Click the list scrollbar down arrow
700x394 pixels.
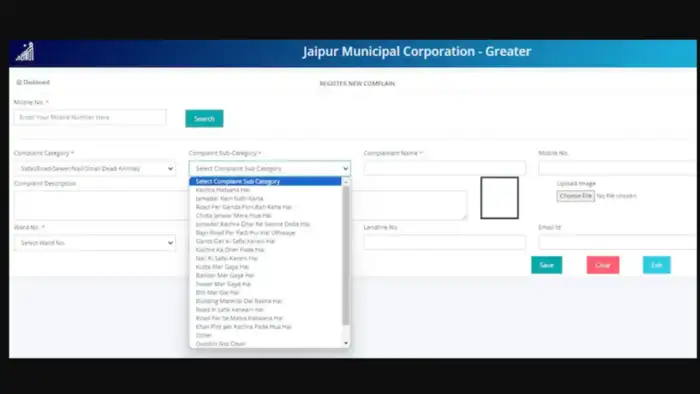click(x=346, y=343)
